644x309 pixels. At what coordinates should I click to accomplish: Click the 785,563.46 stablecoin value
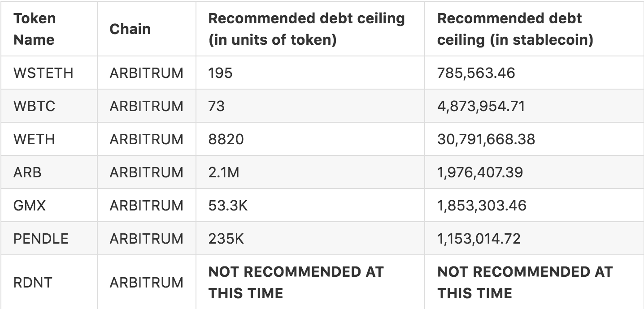tap(476, 73)
